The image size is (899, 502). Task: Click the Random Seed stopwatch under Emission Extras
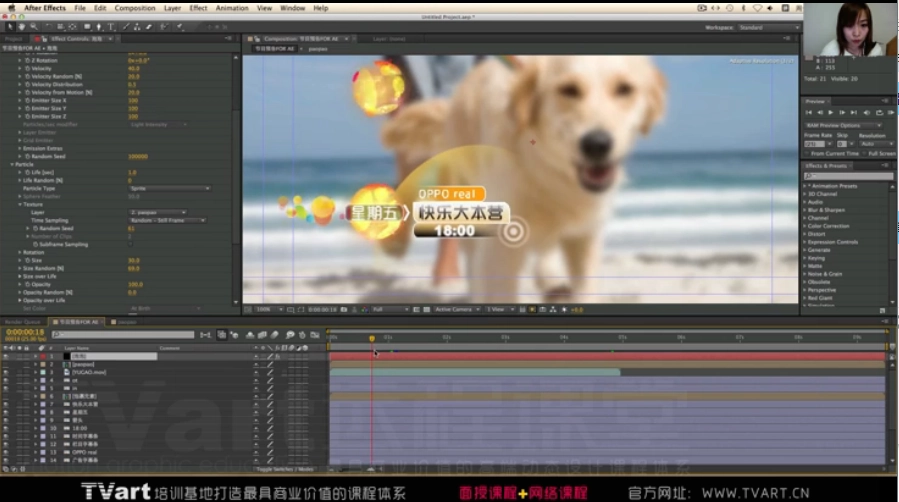coord(27,156)
